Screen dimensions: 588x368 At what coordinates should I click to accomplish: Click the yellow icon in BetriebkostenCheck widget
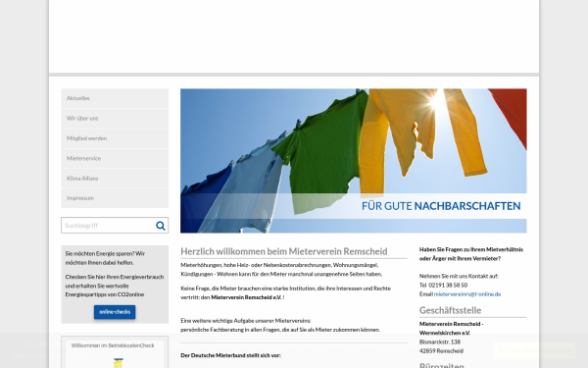pos(119,363)
